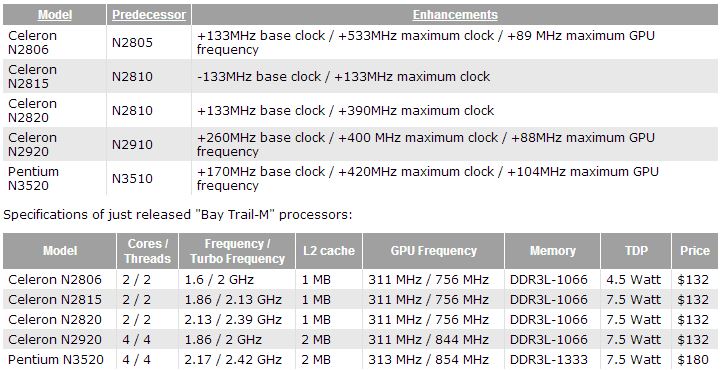The height and width of the screenshot is (370, 721).
Task: Click the N3510 predecessor cell
Action: (x=132, y=178)
